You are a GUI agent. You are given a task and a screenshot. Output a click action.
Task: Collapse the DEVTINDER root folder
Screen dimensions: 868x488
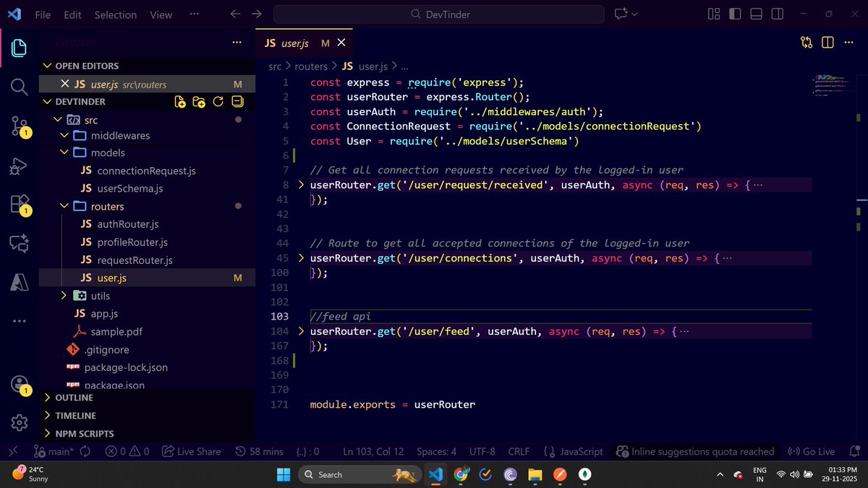[48, 102]
